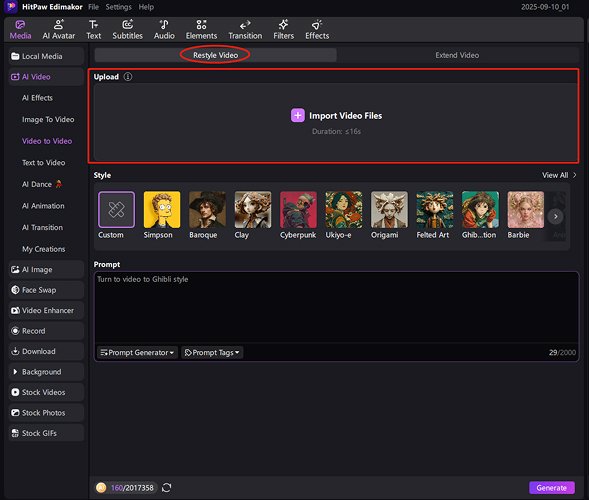Open My Creations in the sidebar
Screen dimensions: 589x500
(44, 249)
